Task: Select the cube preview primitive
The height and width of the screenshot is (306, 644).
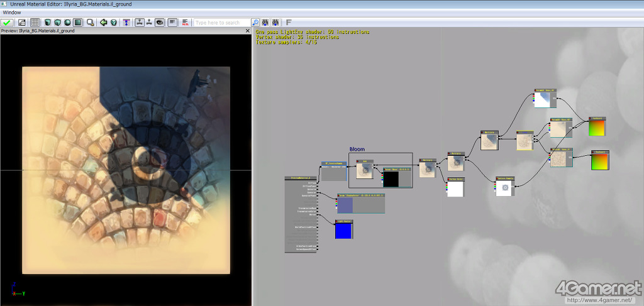Action: [58, 23]
